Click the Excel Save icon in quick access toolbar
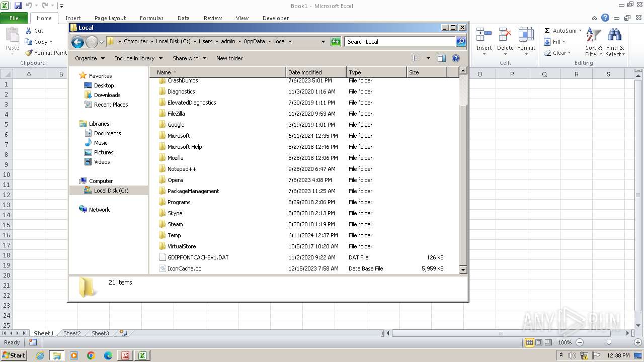 tap(18, 6)
